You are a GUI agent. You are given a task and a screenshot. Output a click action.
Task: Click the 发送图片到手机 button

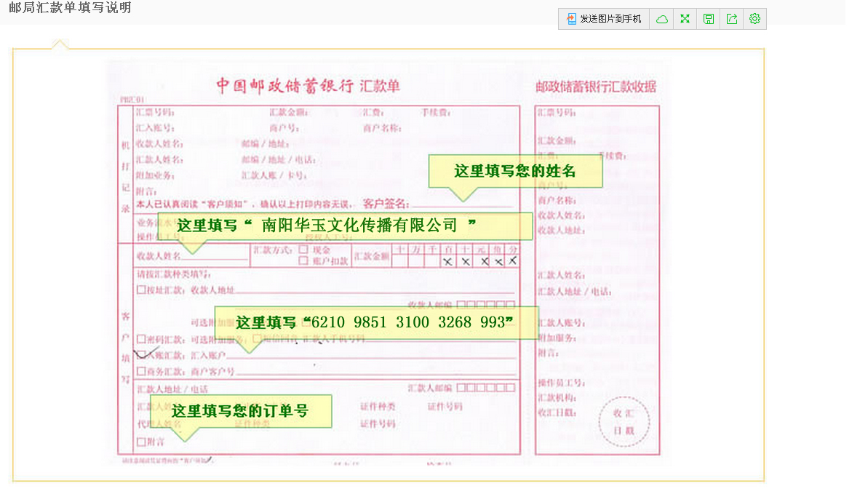(x=603, y=19)
